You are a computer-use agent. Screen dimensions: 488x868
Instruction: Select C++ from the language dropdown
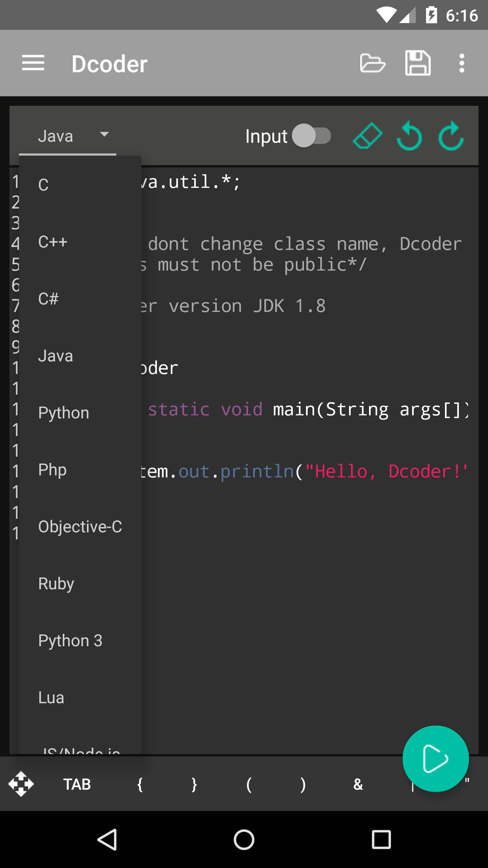(53, 242)
